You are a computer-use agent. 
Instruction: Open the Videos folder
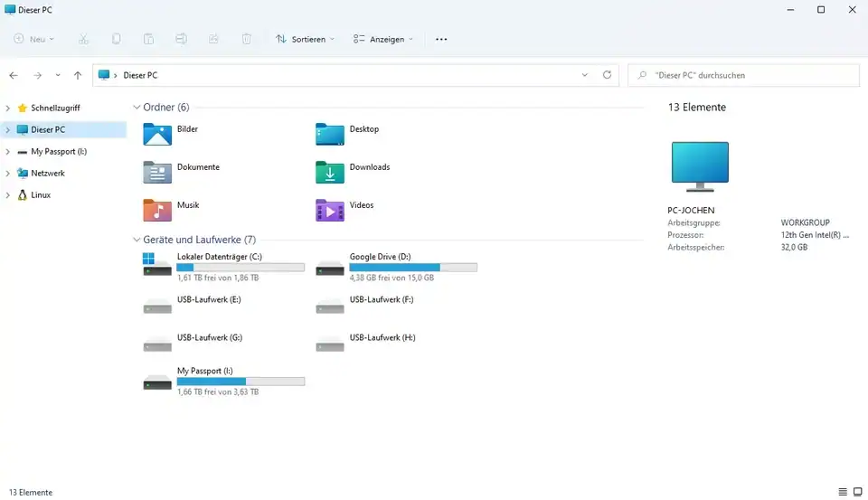(x=330, y=210)
